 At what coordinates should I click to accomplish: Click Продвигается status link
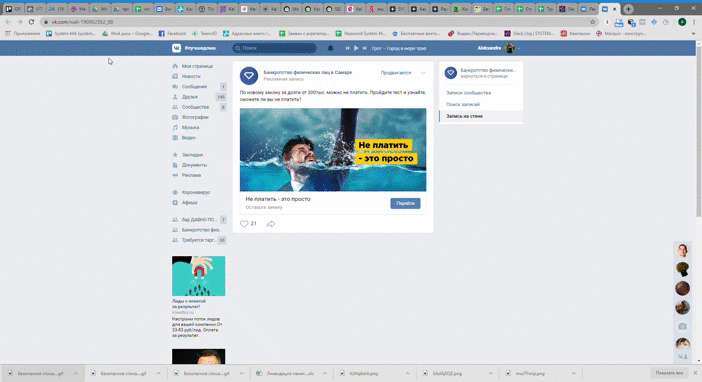click(396, 73)
